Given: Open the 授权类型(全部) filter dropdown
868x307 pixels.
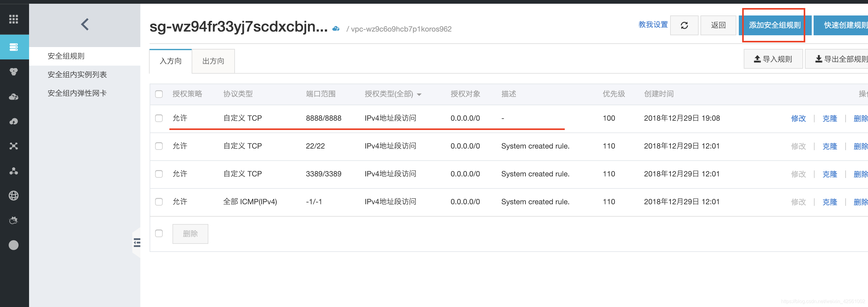Looking at the screenshot, I should click(393, 94).
